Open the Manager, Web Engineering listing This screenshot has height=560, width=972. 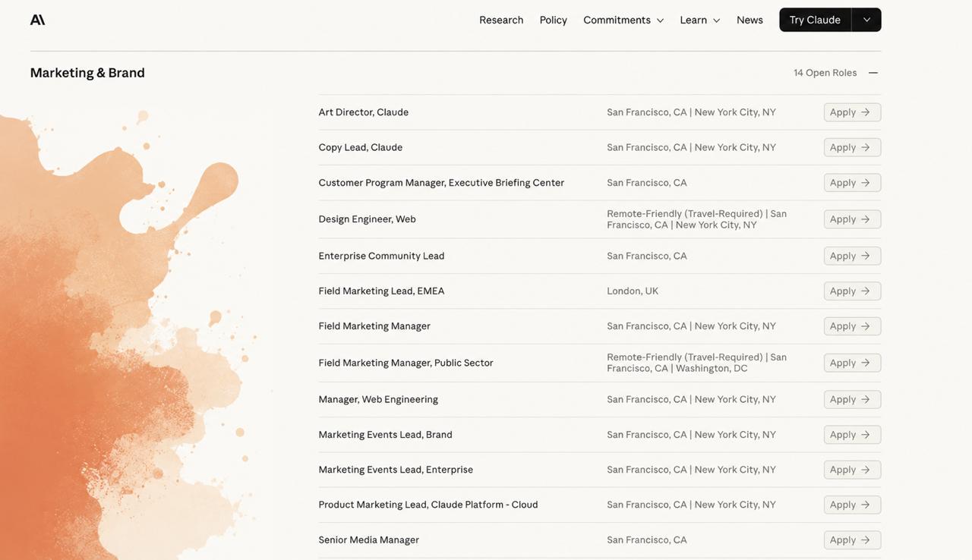tap(378, 399)
